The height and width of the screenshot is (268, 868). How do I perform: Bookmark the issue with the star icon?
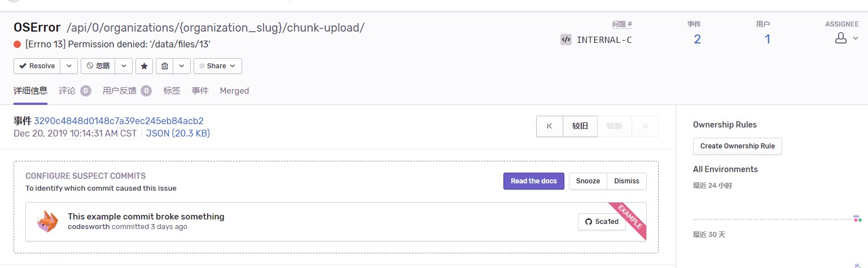click(144, 66)
